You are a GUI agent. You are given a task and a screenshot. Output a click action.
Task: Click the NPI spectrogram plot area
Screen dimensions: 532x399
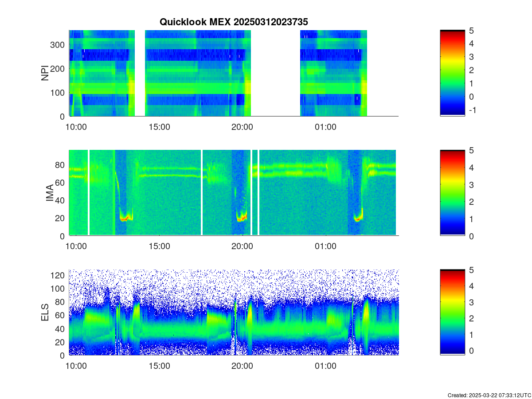coord(234,73)
